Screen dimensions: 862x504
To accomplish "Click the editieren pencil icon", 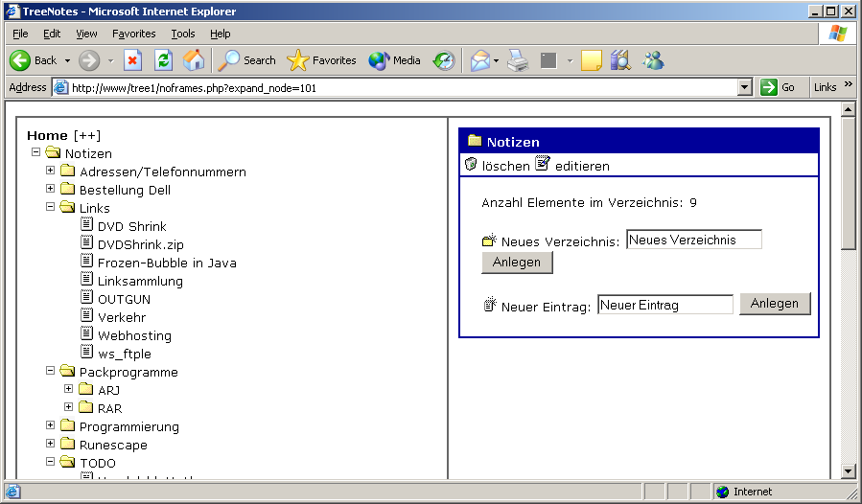I will tap(543, 163).
